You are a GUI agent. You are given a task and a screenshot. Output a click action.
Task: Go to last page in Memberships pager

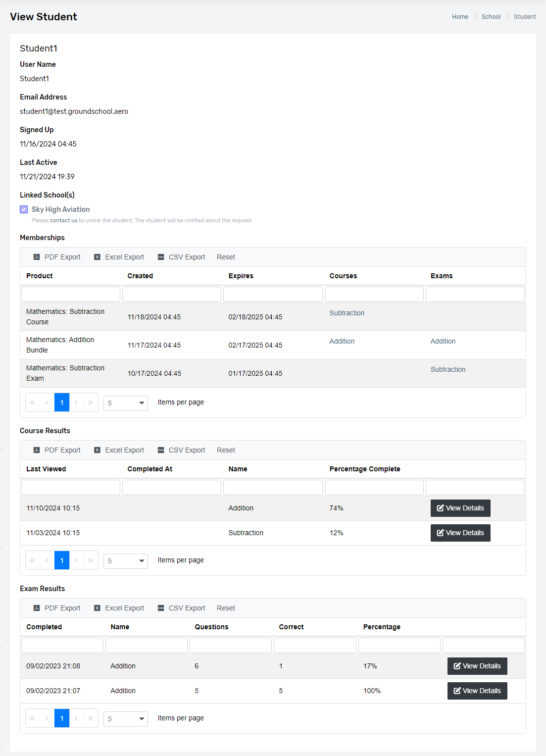point(91,403)
